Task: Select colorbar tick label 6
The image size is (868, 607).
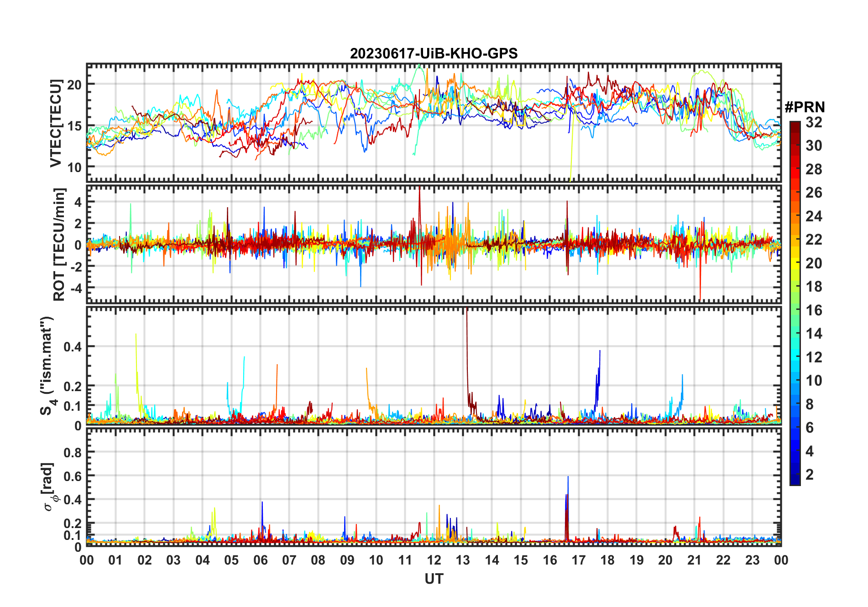Action: pos(810,428)
